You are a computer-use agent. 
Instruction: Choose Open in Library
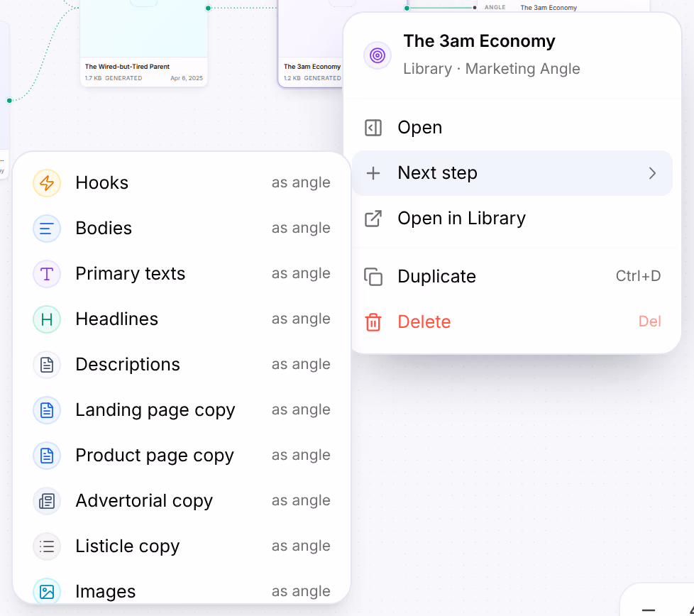click(512, 219)
